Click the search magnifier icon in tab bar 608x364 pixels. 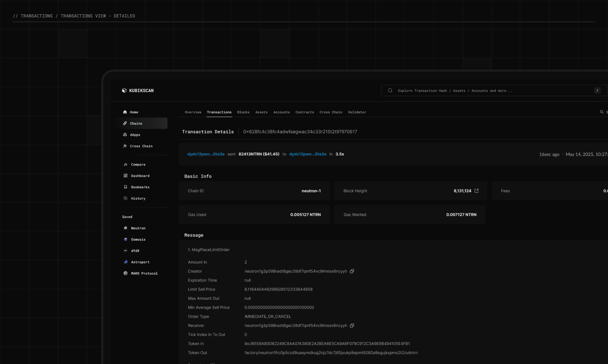(x=602, y=112)
